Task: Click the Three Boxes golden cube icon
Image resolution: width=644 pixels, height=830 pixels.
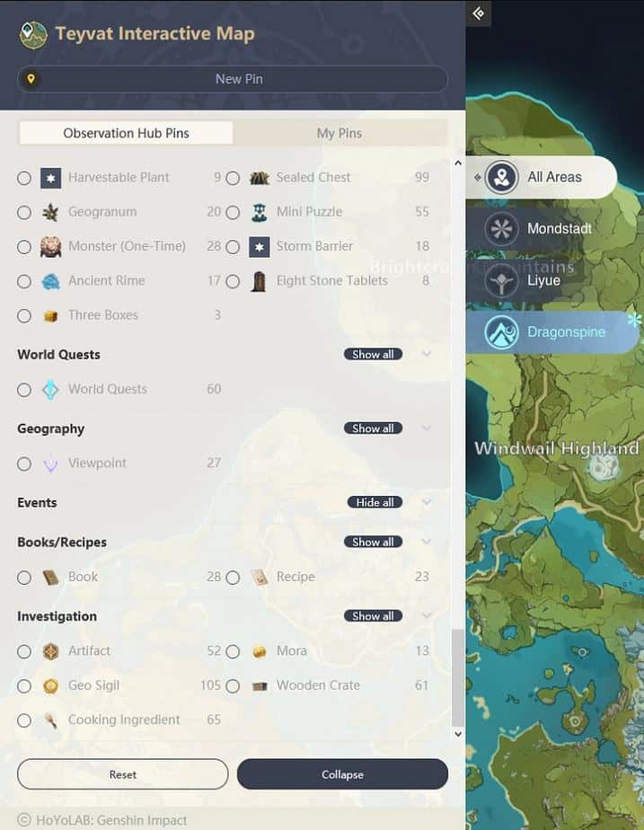Action: 51,316
